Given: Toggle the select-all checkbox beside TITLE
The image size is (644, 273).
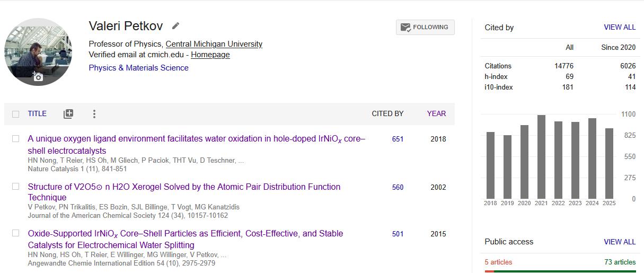Looking at the screenshot, I should (15, 114).
